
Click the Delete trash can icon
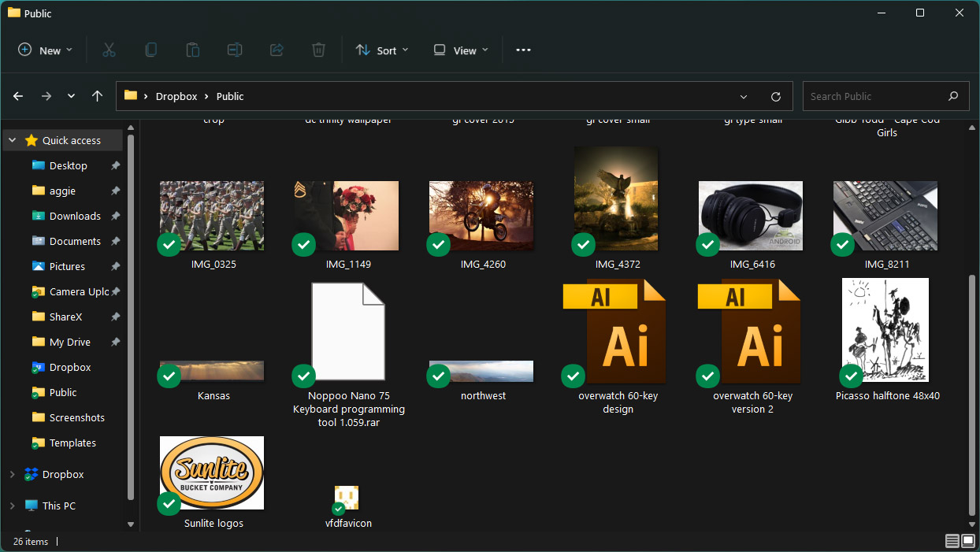pos(318,50)
